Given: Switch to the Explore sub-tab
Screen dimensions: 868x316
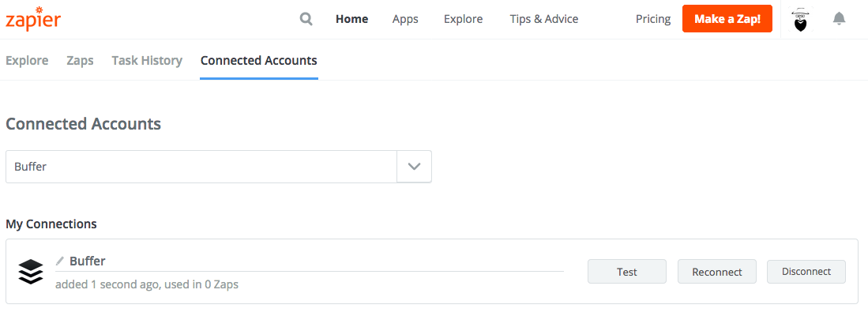Looking at the screenshot, I should click(x=27, y=60).
